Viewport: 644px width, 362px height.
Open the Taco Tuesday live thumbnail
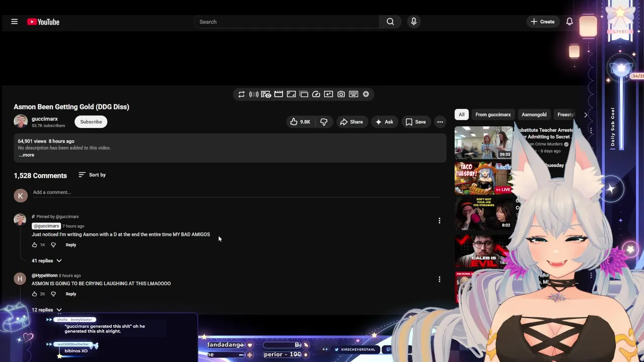483,178
